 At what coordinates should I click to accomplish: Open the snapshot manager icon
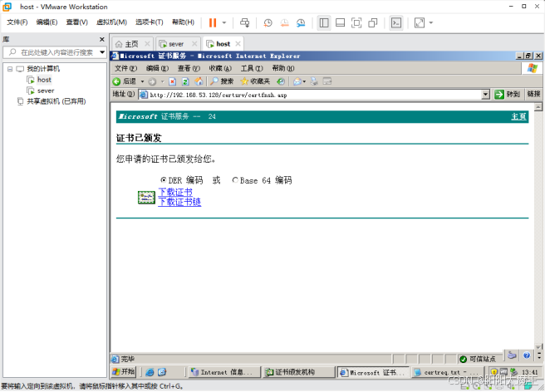pos(301,23)
